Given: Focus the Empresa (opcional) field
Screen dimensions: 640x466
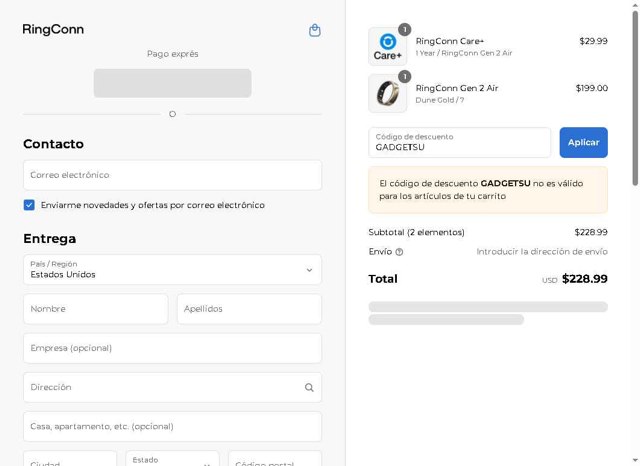Looking at the screenshot, I should pos(172,348).
